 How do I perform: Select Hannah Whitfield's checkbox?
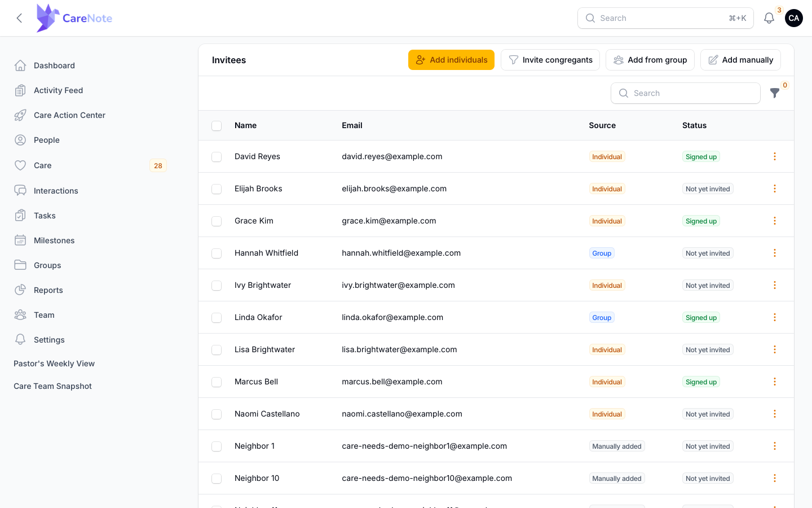(x=217, y=253)
